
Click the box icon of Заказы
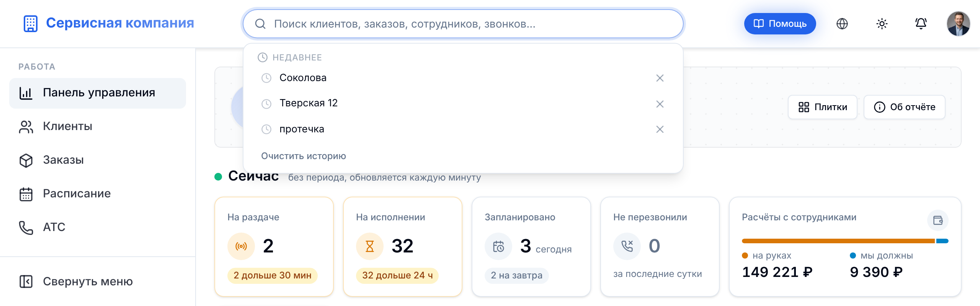(26, 160)
